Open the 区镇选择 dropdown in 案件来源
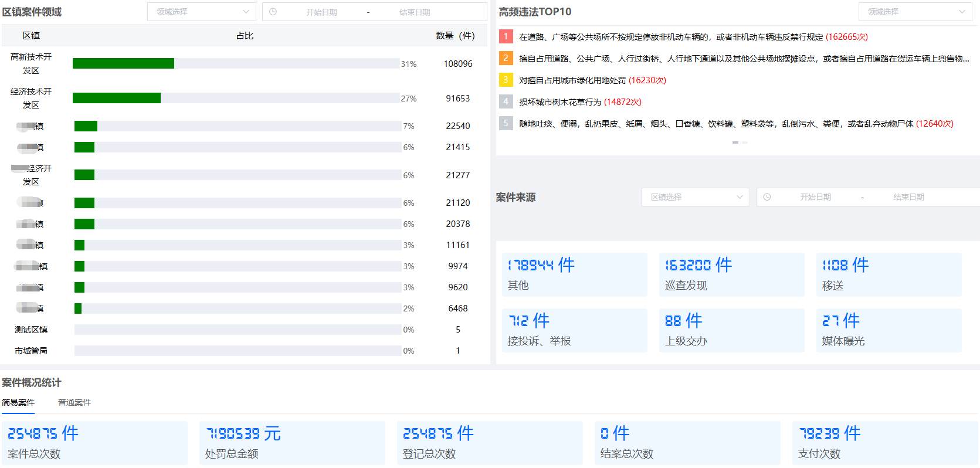The width and height of the screenshot is (980, 468). pos(696,197)
